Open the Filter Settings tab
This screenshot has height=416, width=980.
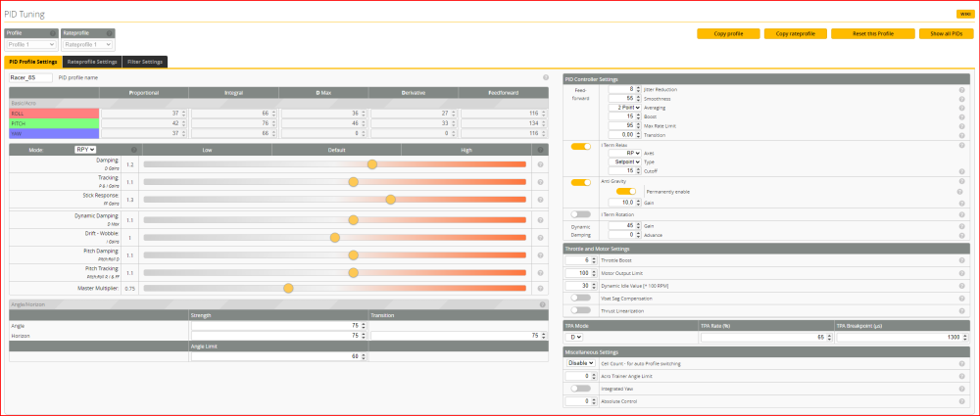pos(145,62)
